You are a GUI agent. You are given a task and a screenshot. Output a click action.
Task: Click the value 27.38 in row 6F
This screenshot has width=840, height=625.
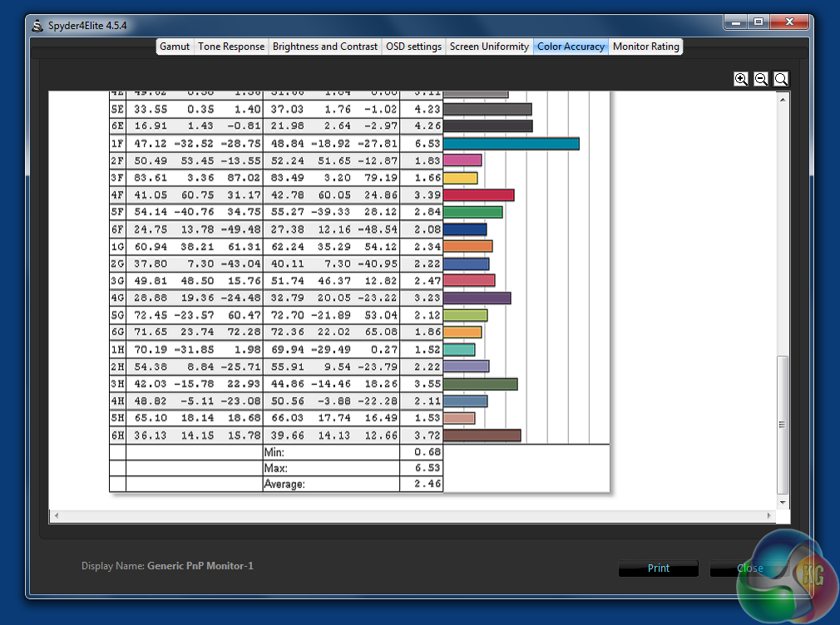click(x=287, y=229)
